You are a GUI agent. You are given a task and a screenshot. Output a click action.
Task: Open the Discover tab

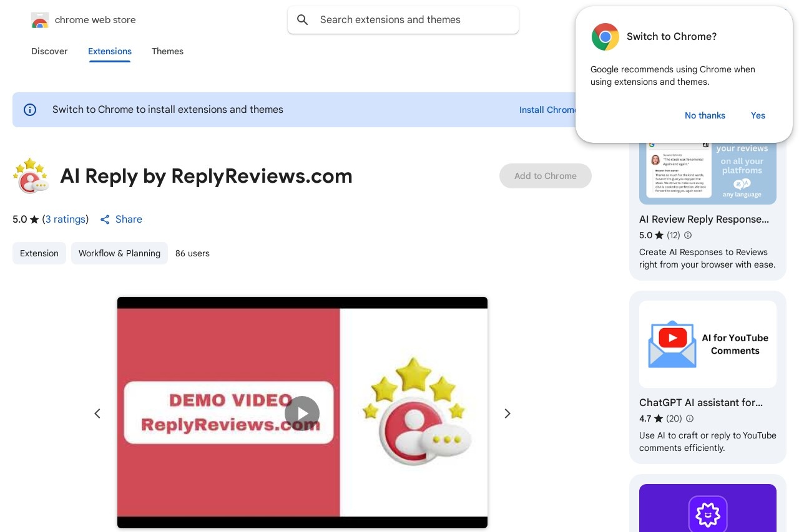49,51
